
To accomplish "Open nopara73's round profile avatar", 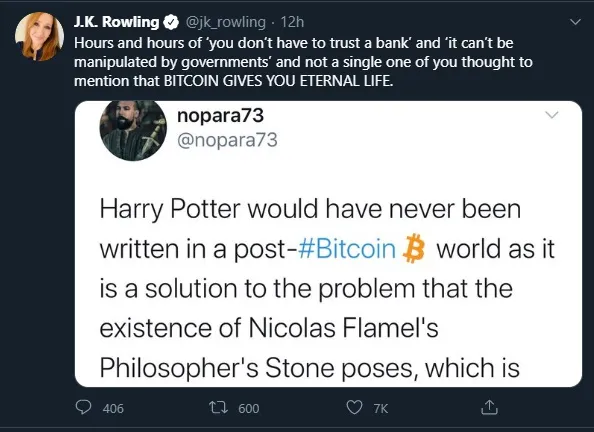I will coord(133,130).
